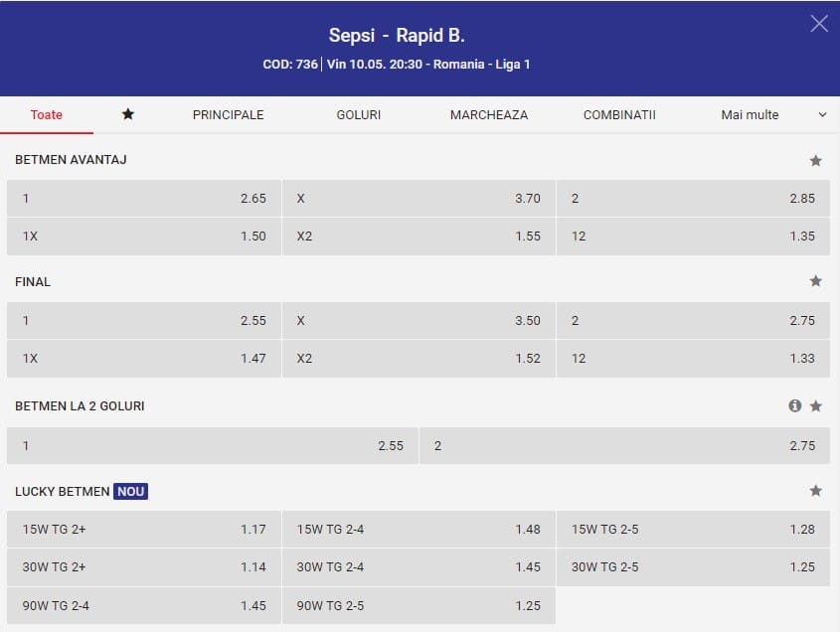The width and height of the screenshot is (840, 632).
Task: Choose FINAL 12 at 1.33
Action: [x=693, y=359]
